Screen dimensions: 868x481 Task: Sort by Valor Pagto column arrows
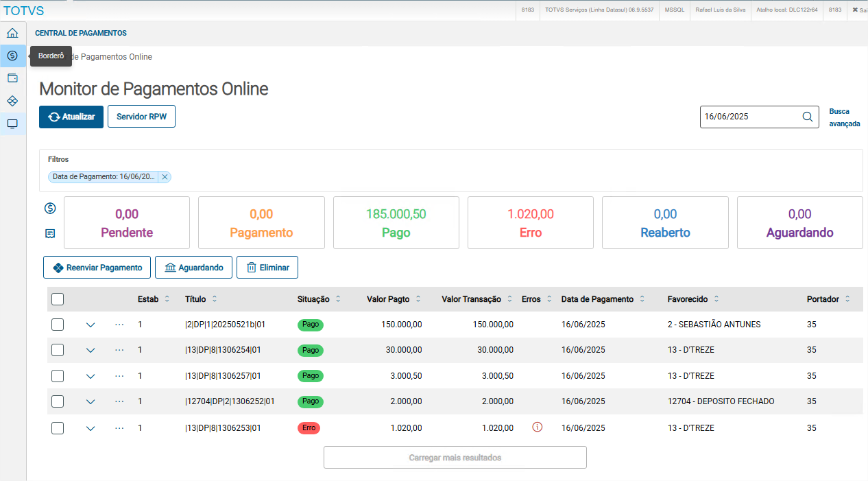(418, 299)
